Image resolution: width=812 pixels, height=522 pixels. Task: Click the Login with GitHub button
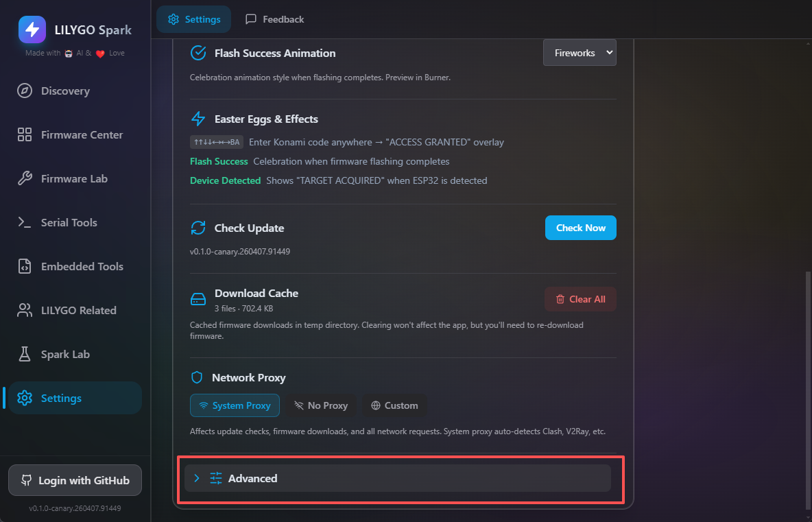pyautogui.click(x=75, y=481)
